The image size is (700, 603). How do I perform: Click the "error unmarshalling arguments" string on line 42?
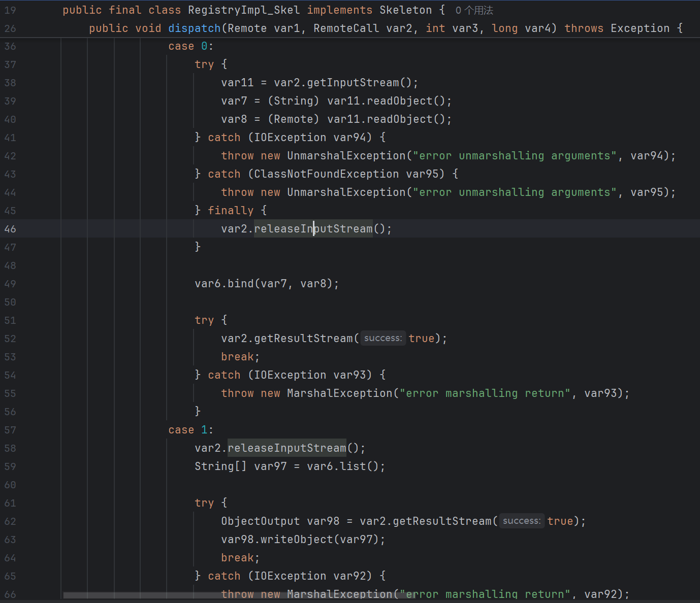click(x=515, y=156)
